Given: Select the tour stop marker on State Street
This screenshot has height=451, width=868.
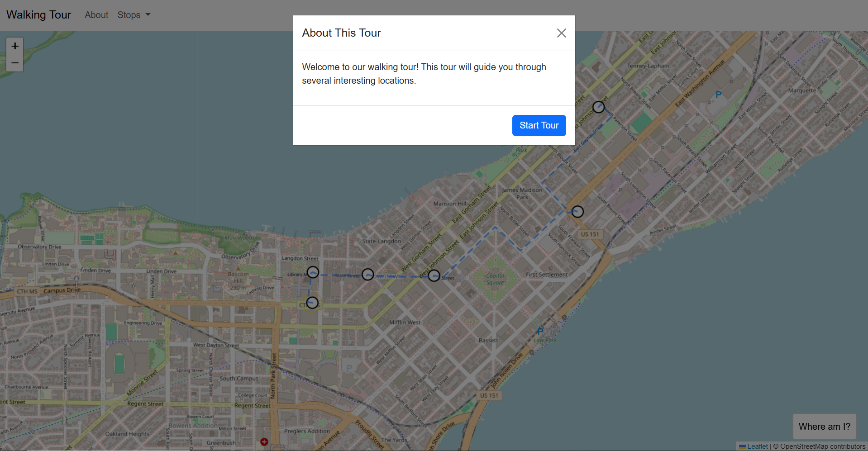Looking at the screenshot, I should tap(368, 275).
